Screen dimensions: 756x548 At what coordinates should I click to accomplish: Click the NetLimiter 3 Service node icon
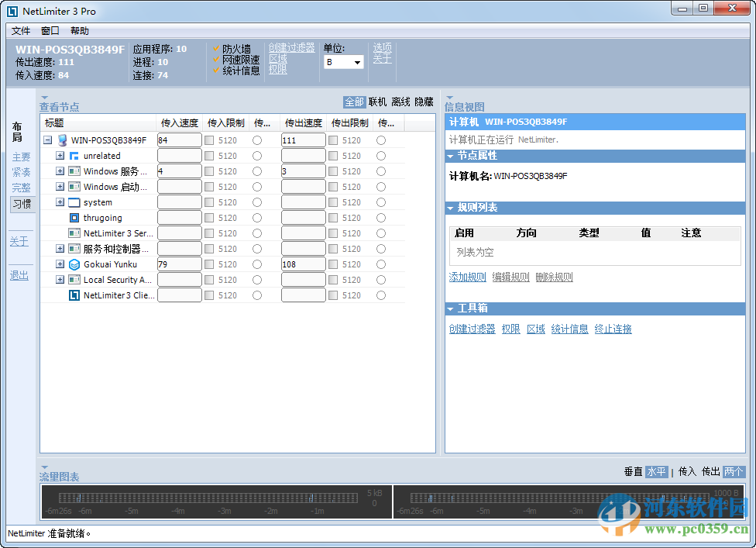coord(74,233)
